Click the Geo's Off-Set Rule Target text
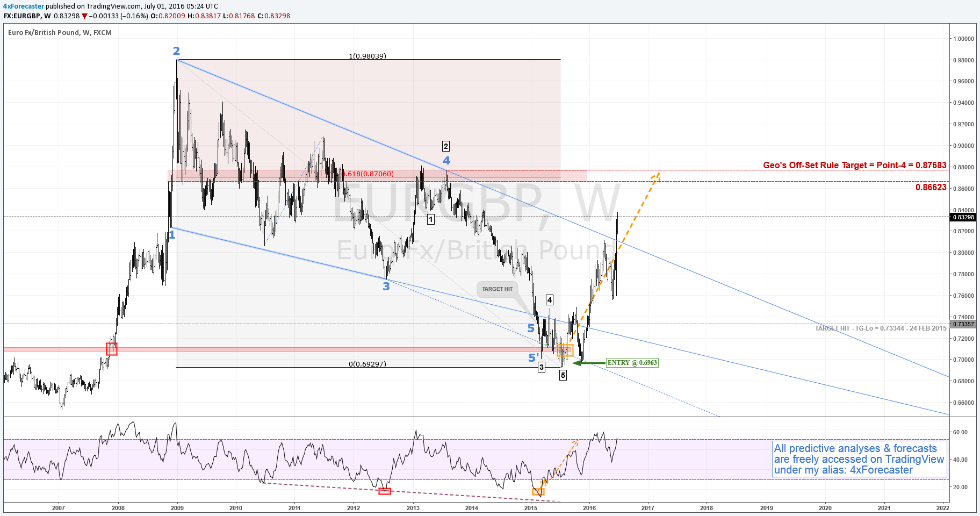 [855, 165]
